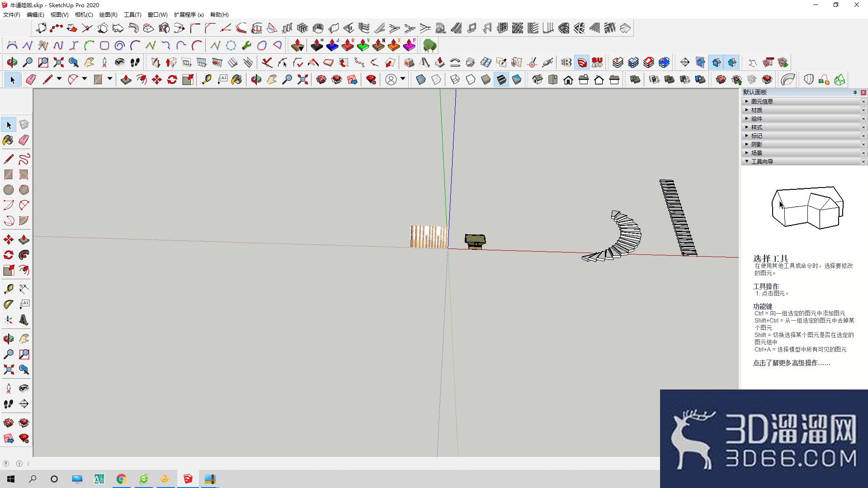Pick the Tape Measure tool in left toolbar

click(8, 289)
